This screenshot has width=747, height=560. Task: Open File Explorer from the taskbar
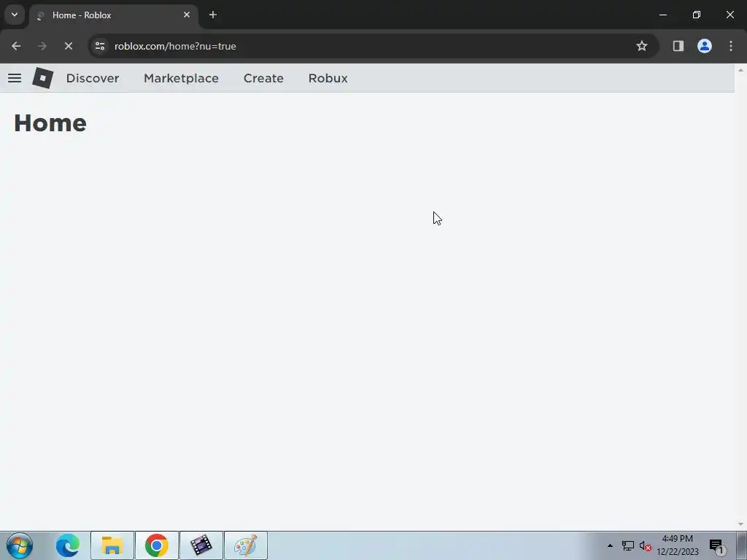[112, 545]
